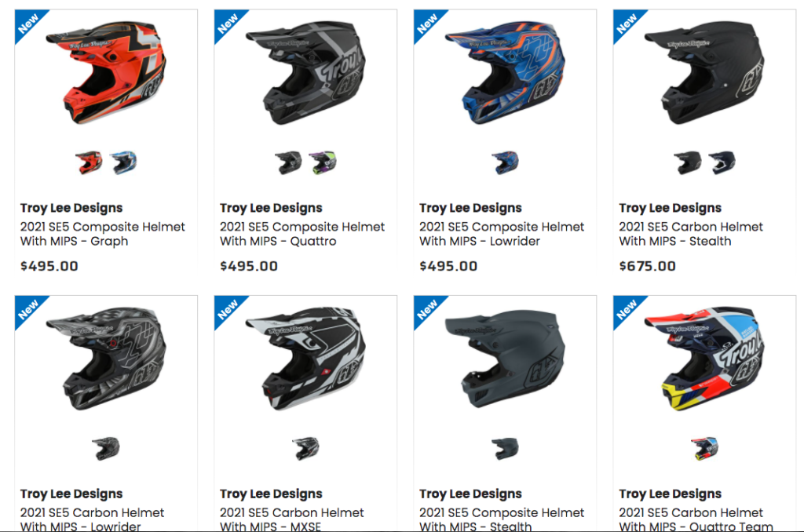Select the gray Stealth Composite color swatch
Viewport: 804px width, 532px height.
(x=505, y=449)
